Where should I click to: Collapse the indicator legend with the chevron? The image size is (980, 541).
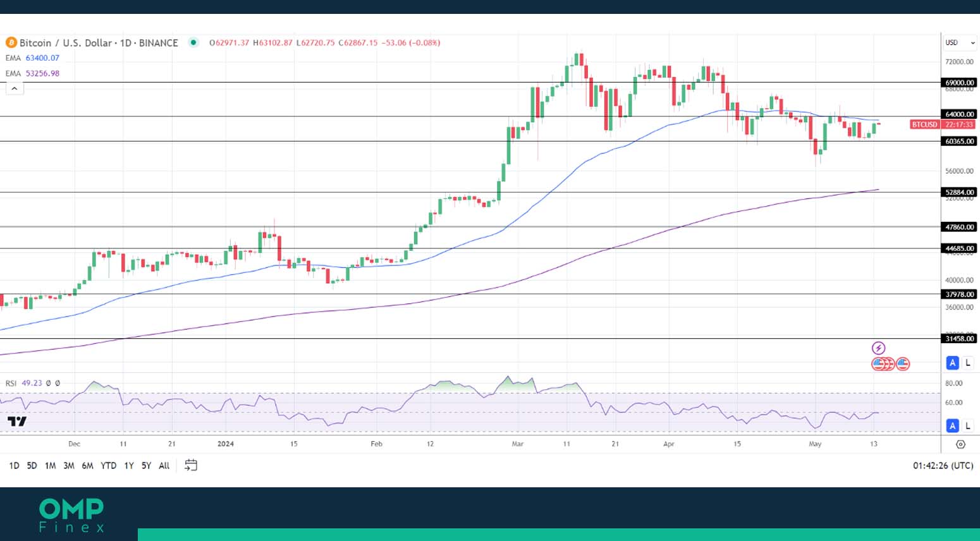pos(15,88)
